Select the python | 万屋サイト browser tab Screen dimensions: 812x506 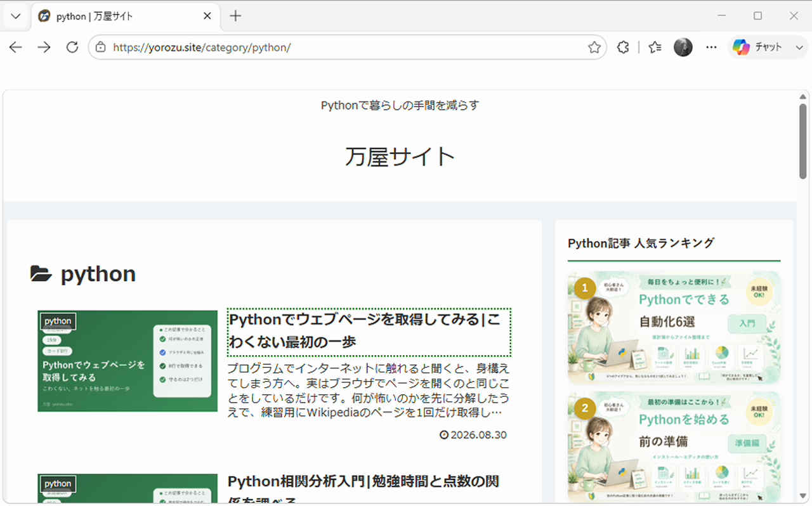tap(126, 16)
